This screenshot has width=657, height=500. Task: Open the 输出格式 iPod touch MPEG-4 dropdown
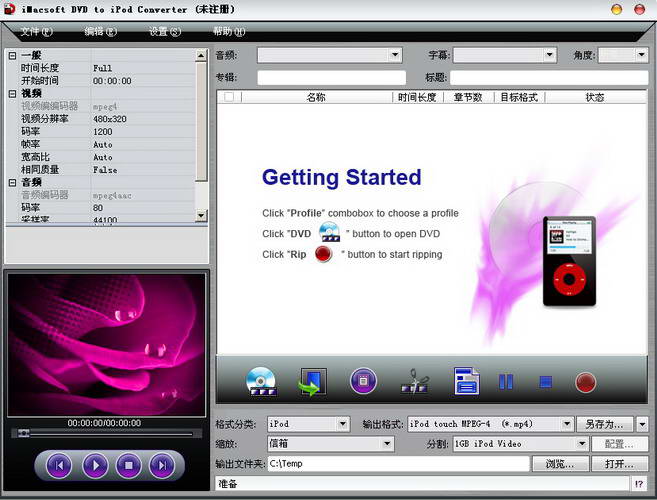click(x=566, y=424)
